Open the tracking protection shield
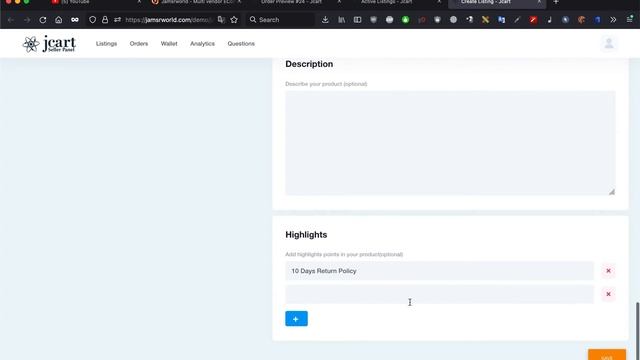 pos(92,20)
